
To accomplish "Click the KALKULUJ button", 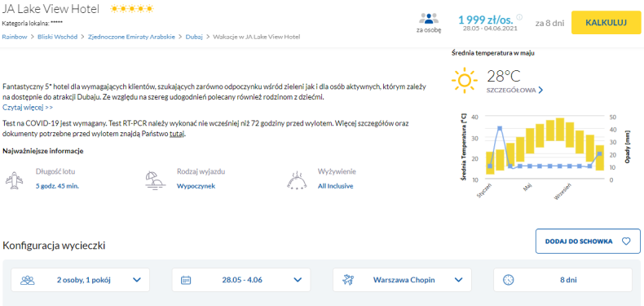I will [x=606, y=23].
